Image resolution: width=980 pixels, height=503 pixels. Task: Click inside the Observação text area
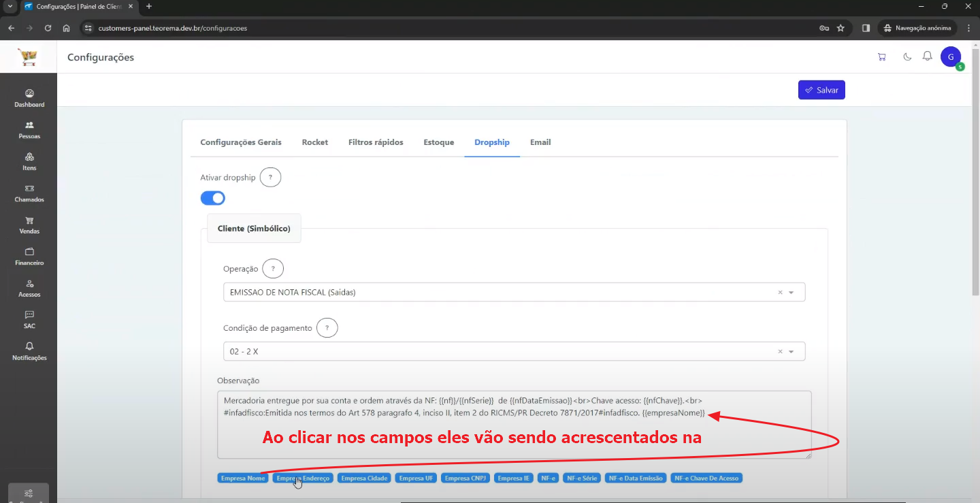coord(514,425)
